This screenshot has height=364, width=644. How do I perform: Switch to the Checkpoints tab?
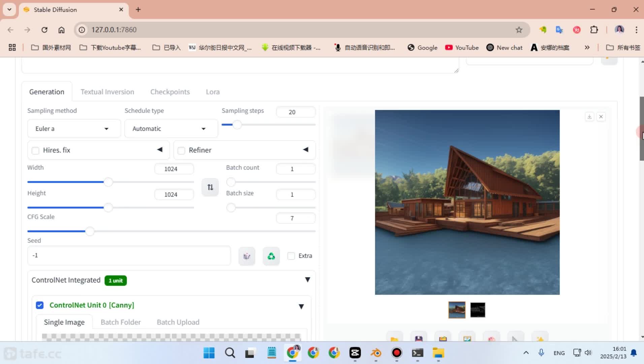[x=170, y=92]
